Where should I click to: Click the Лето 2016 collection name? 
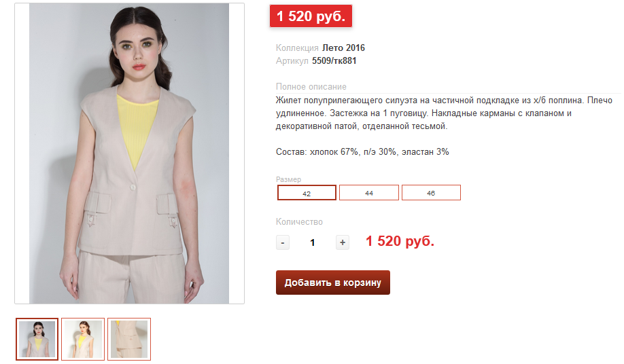tap(343, 48)
